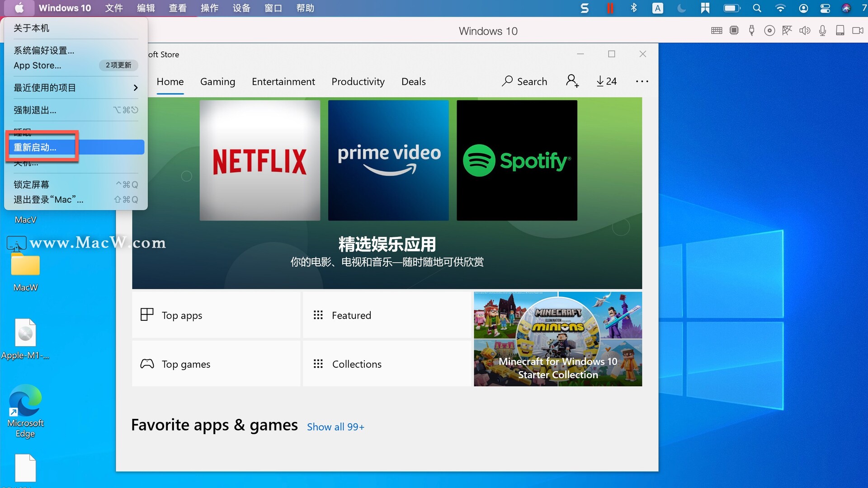
Task: Open the Apple menu icon
Action: click(19, 8)
